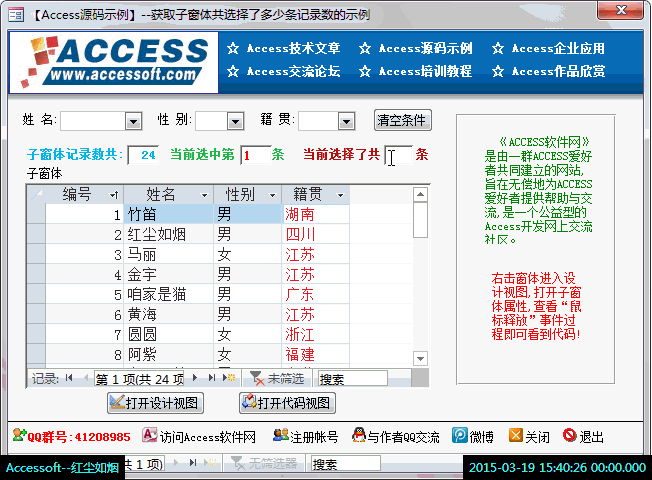Image resolution: width=652 pixels, height=480 pixels.
Task: Go to previous record in subform navigator
Action: pos(86,378)
